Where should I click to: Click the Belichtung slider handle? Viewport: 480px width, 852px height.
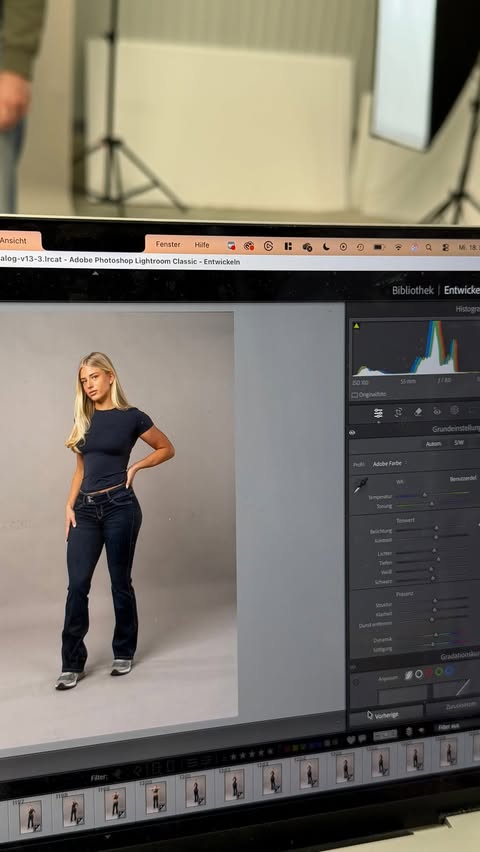pyautogui.click(x=435, y=528)
